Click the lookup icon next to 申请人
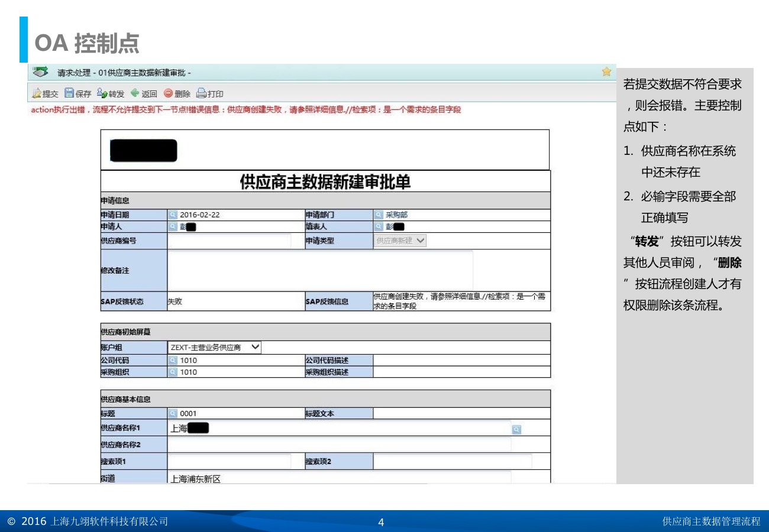Image resolution: width=769 pixels, height=532 pixels. 173,226
